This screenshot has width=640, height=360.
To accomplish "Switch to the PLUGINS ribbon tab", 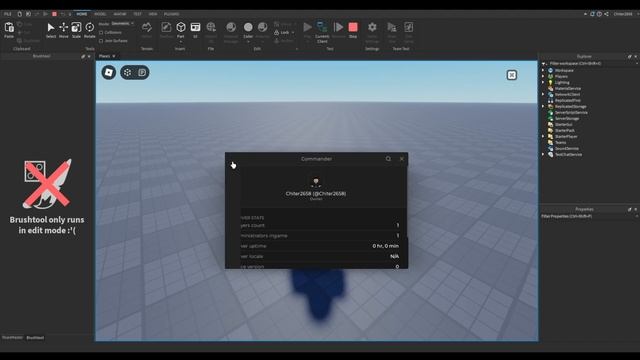I will point(171,14).
